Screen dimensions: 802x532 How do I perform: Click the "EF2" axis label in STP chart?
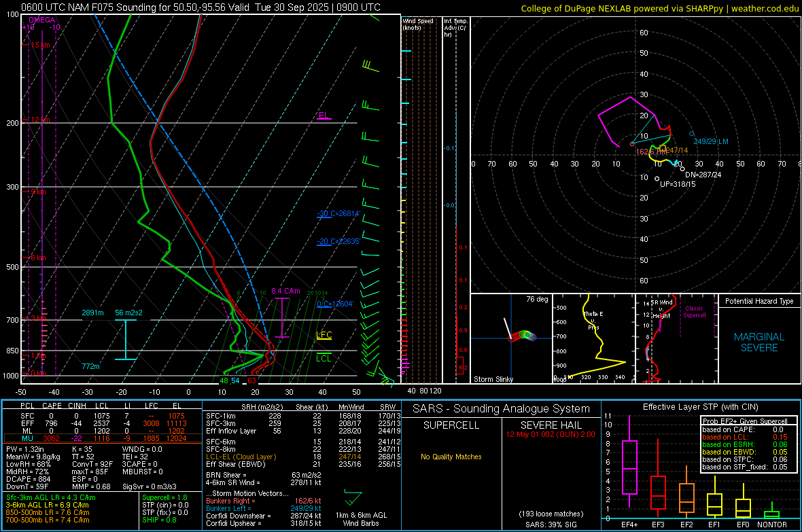tap(686, 525)
